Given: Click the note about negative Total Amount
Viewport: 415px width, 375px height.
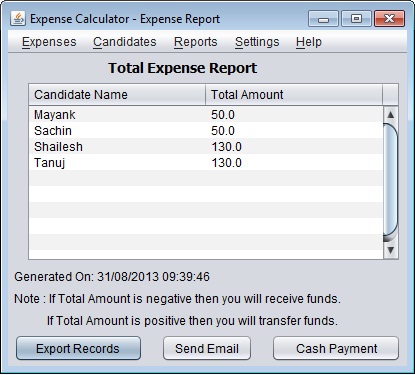Looking at the screenshot, I should [177, 299].
